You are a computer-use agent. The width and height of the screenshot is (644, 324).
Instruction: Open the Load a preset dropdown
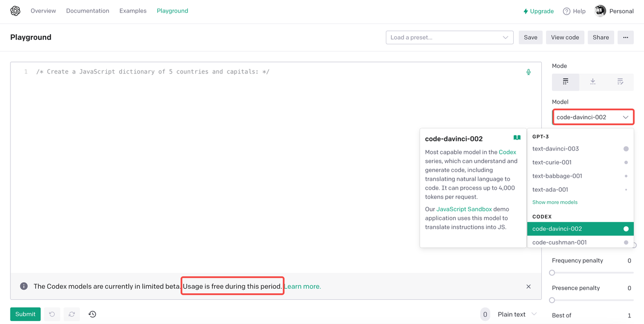pos(449,37)
